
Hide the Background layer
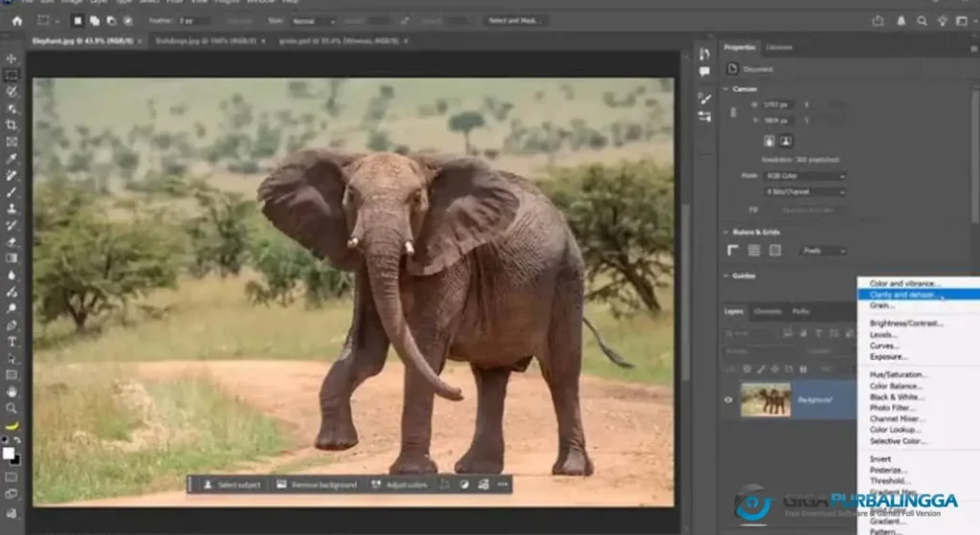pyautogui.click(x=728, y=400)
